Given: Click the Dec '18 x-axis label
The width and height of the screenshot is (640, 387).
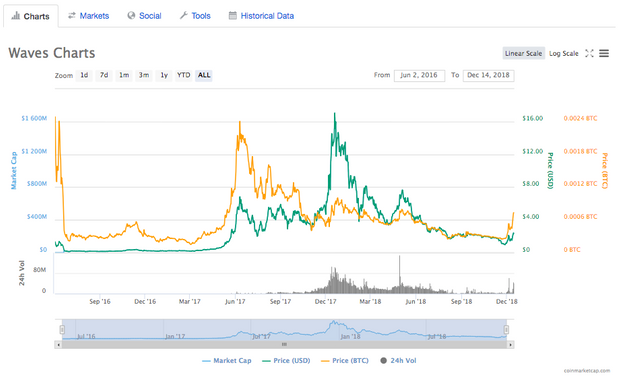Looking at the screenshot, I should coord(507,302).
